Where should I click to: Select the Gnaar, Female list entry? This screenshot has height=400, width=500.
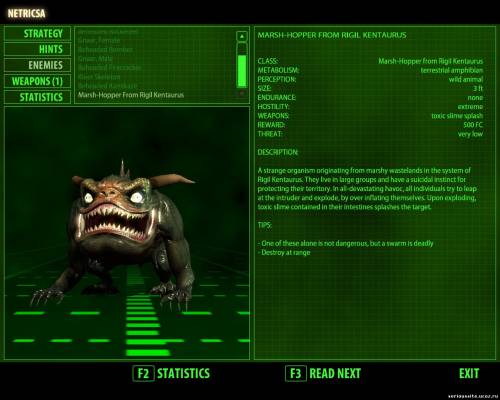click(99, 40)
